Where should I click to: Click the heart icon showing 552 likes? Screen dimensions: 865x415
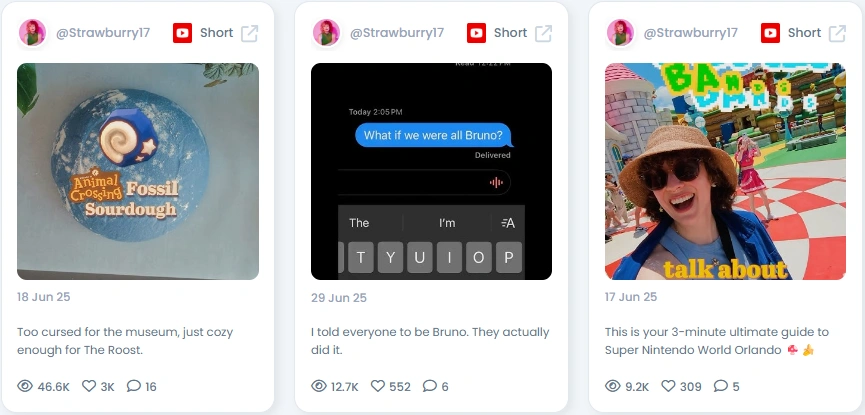point(377,386)
